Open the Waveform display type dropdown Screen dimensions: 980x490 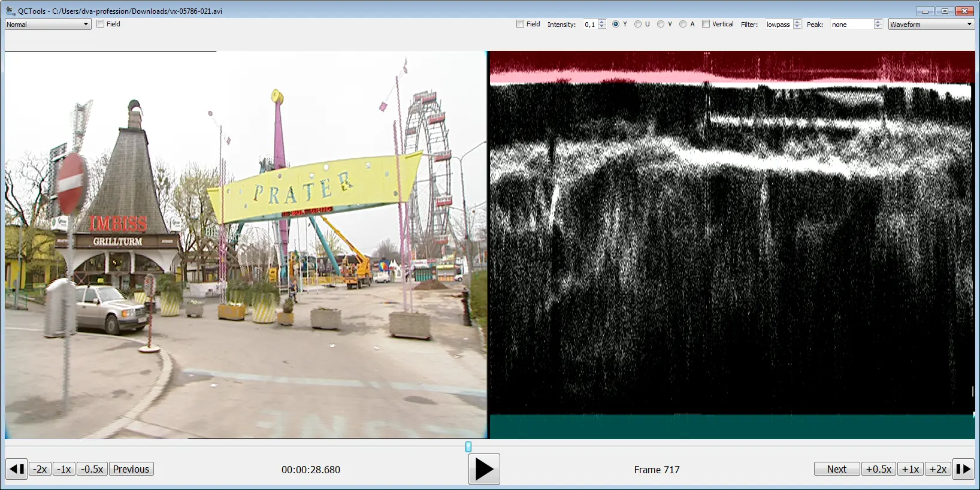click(931, 24)
